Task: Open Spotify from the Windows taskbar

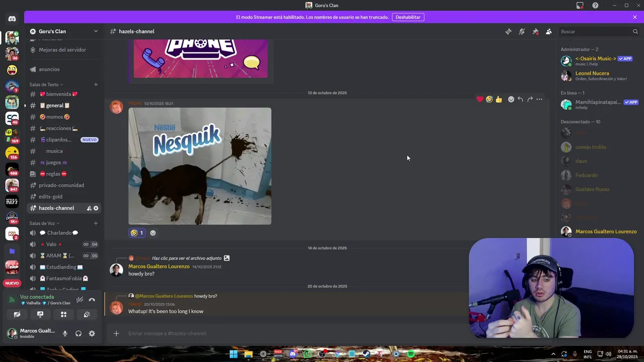Action: 411,354
